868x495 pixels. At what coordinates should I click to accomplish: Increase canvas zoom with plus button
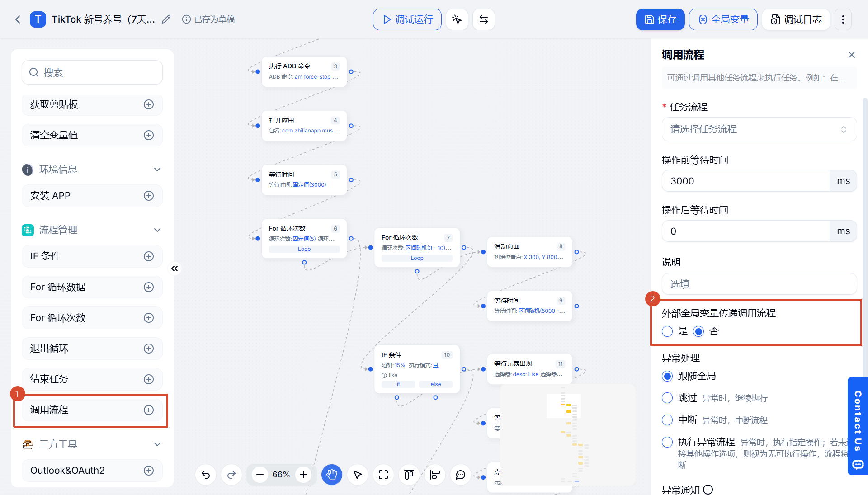[303, 475]
